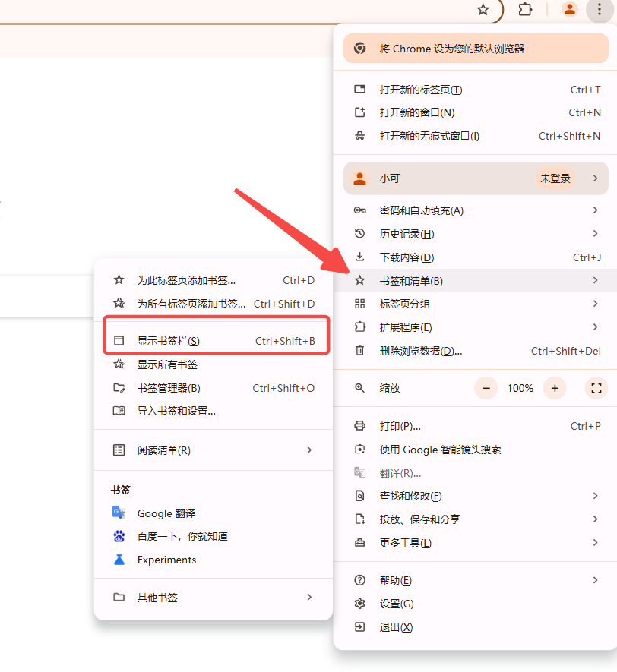Viewport: 617px width, 672px height.
Task: Open the three-dot Chrome menu button
Action: pos(599,9)
